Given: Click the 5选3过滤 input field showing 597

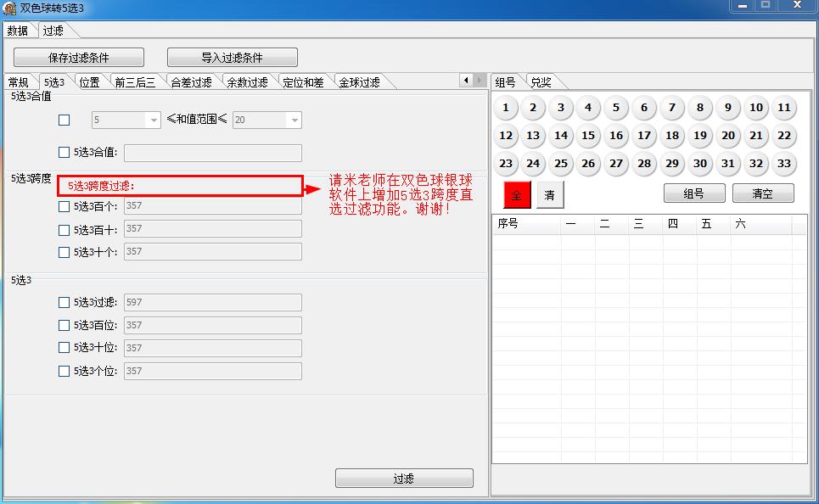Looking at the screenshot, I should (212, 302).
